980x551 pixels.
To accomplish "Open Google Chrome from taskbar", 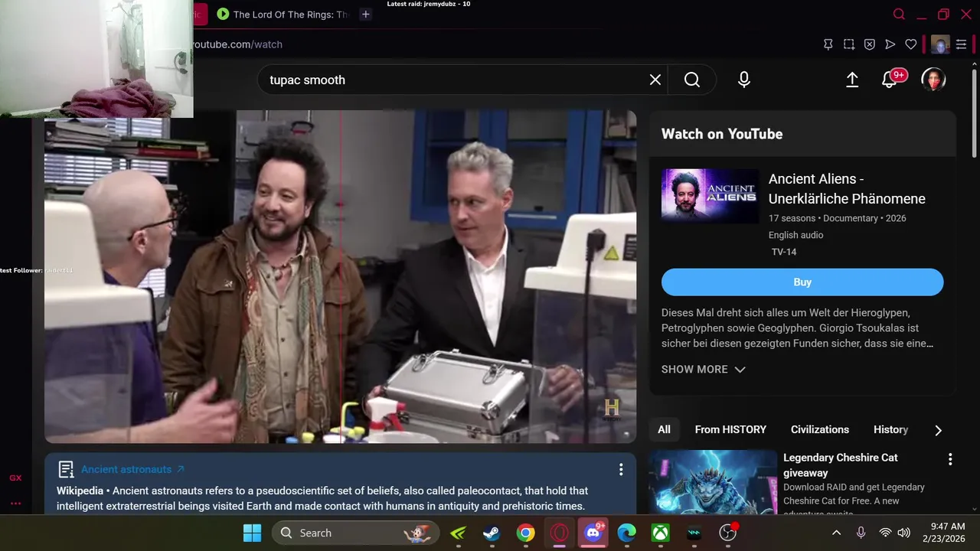I will click(525, 533).
